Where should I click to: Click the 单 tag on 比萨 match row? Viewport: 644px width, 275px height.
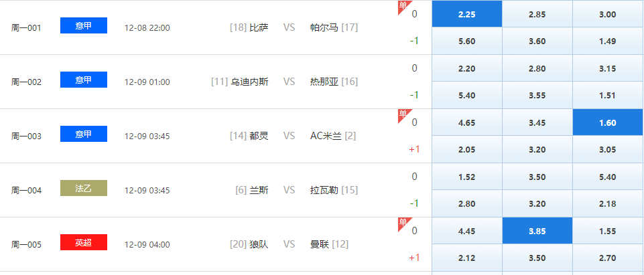(x=403, y=6)
